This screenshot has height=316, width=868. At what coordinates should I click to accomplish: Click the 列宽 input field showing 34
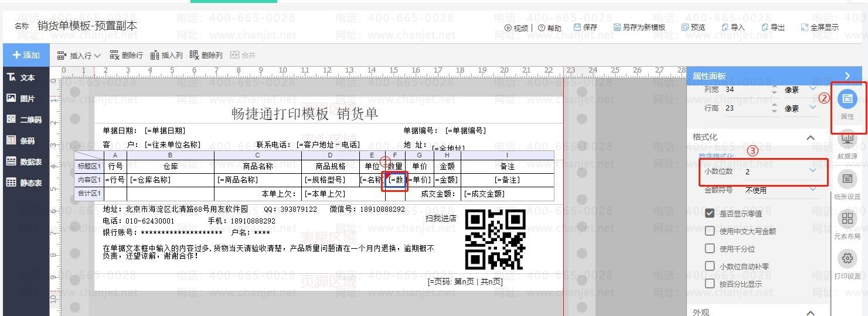pos(746,90)
